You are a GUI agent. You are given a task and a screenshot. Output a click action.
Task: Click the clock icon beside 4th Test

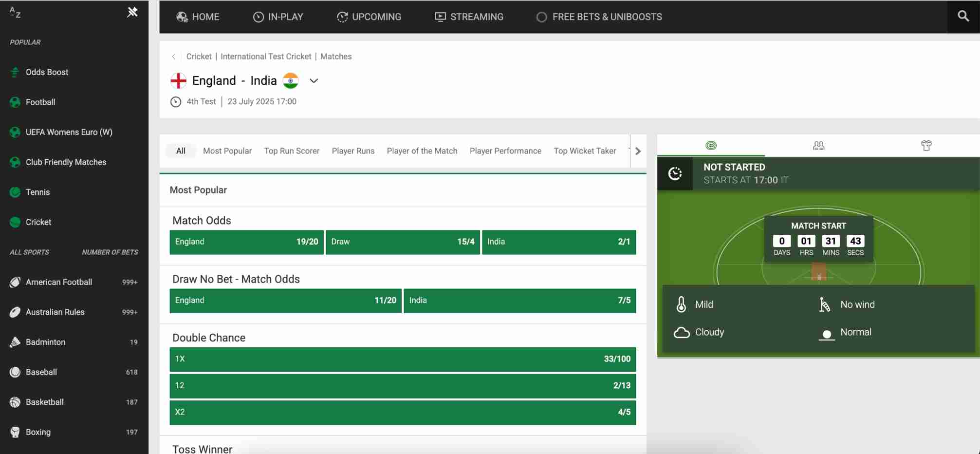[x=176, y=102]
